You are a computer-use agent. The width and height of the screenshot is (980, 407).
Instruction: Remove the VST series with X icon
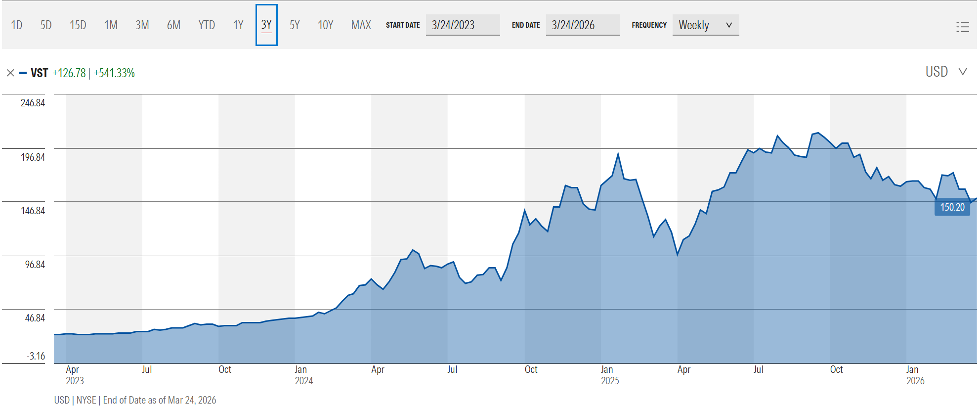point(10,73)
